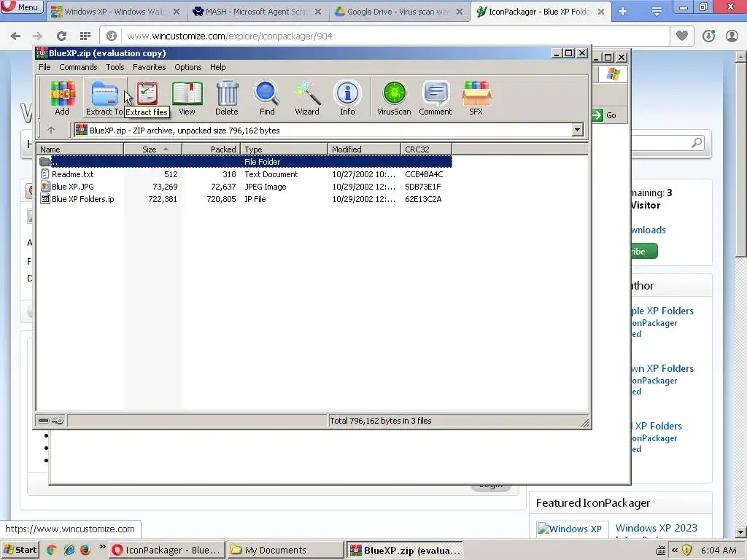Viewport: 747px width, 560px height.
Task: Click the security shield tray icon
Action: tap(686, 550)
